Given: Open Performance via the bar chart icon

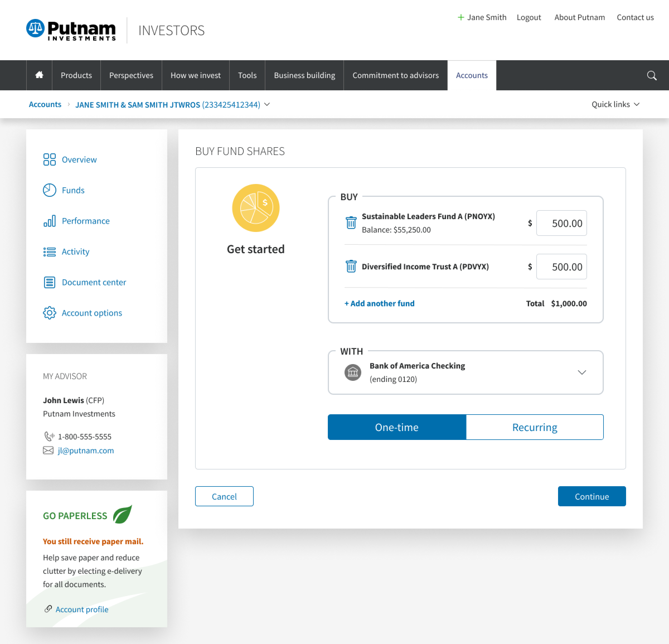Looking at the screenshot, I should coord(50,221).
